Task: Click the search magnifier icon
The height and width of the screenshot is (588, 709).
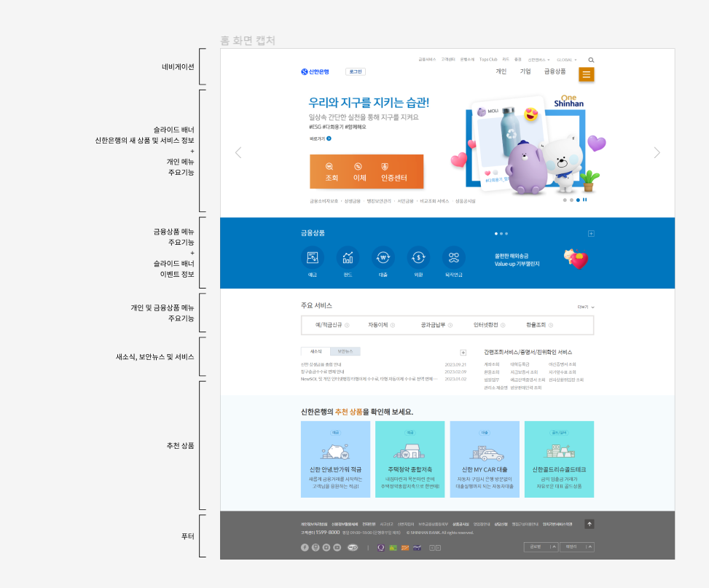Action: pyautogui.click(x=591, y=60)
